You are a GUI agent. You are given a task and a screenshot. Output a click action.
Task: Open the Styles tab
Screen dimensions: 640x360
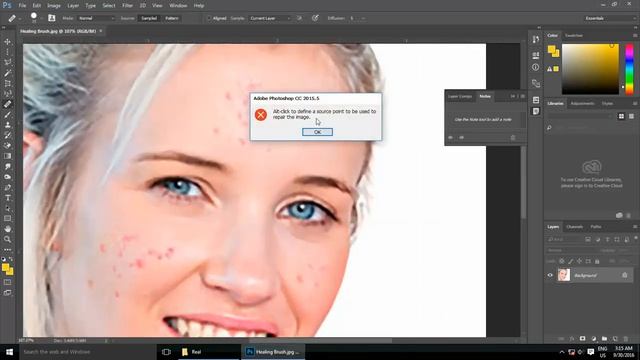pyautogui.click(x=607, y=104)
